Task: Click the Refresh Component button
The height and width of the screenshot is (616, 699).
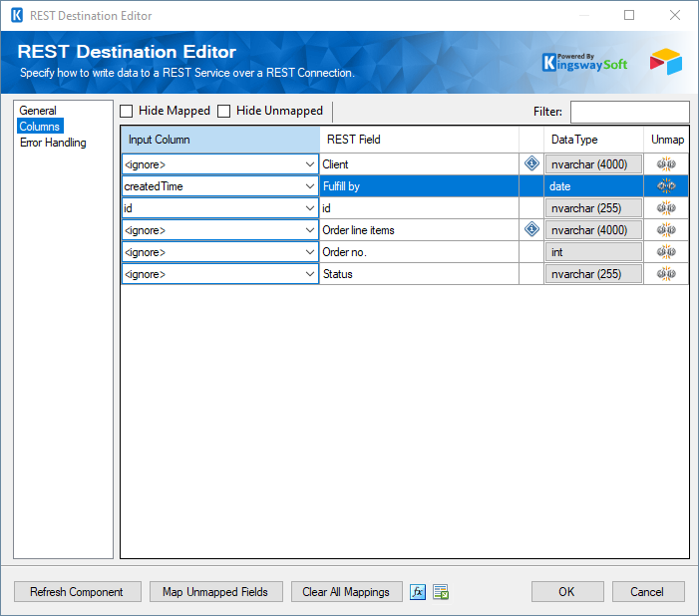Action: pyautogui.click(x=78, y=592)
